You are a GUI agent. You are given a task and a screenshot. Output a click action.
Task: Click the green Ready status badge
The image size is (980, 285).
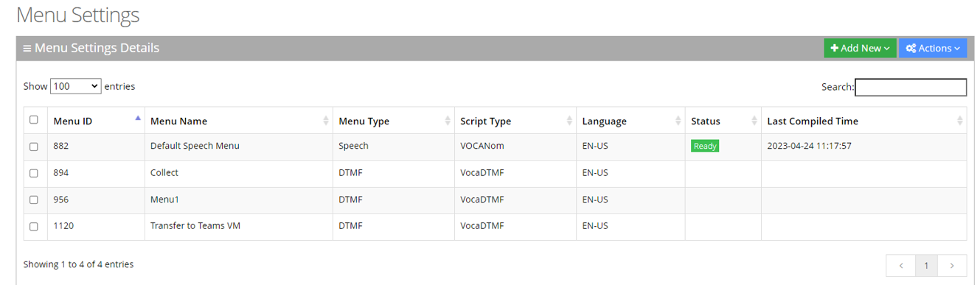[705, 146]
